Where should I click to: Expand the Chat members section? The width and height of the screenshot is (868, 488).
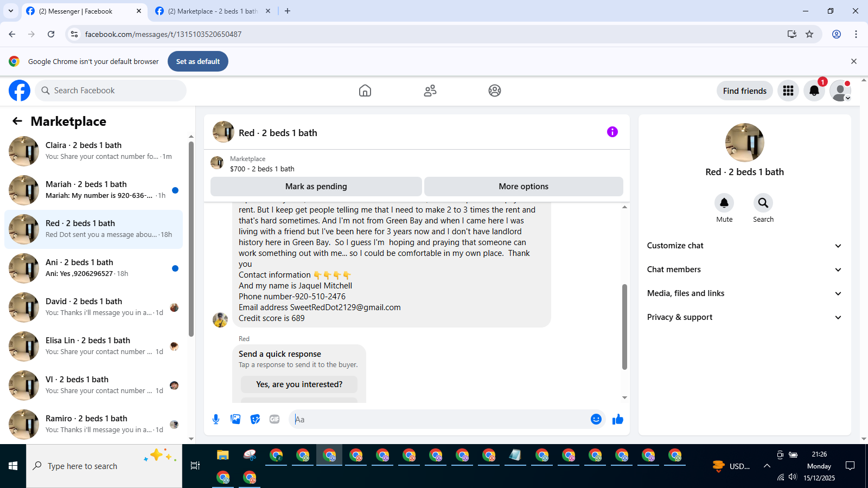pyautogui.click(x=744, y=269)
